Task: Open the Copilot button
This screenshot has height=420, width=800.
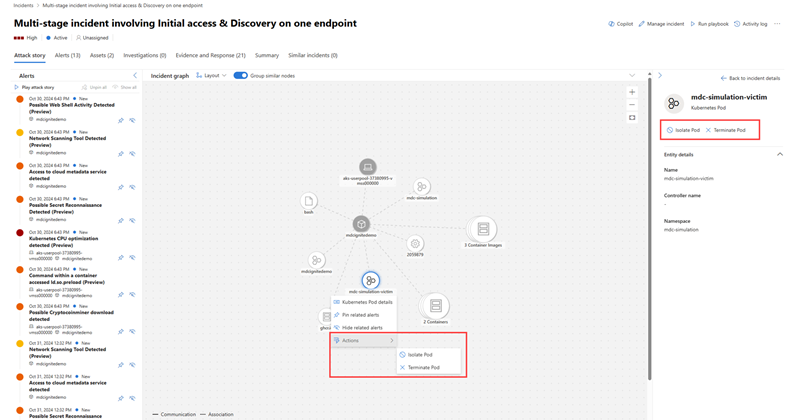Action: tap(620, 24)
